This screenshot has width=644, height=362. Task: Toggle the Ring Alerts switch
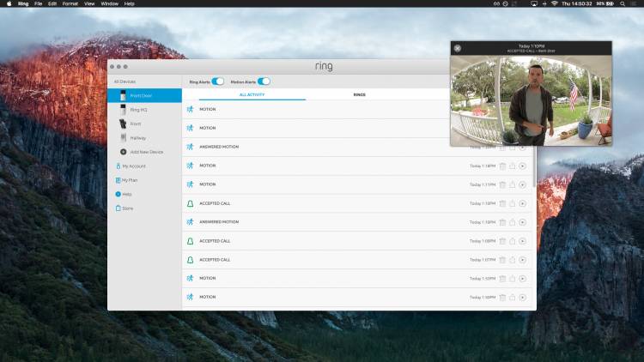tap(218, 81)
